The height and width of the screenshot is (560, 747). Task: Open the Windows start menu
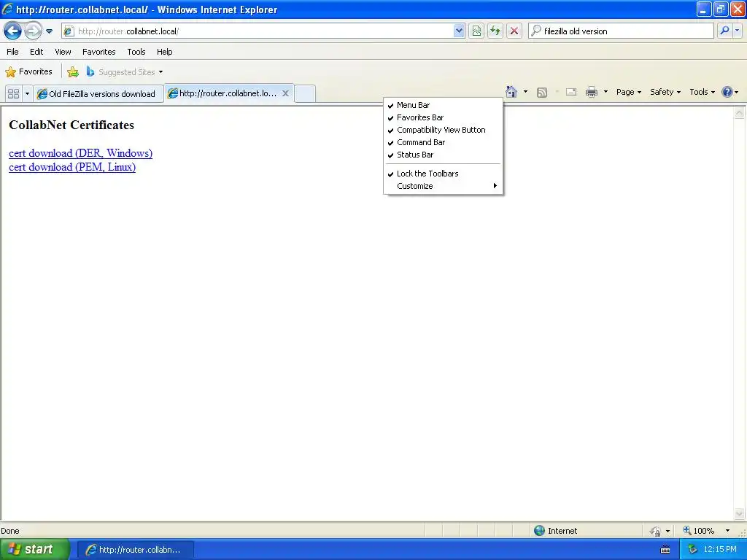[34, 549]
